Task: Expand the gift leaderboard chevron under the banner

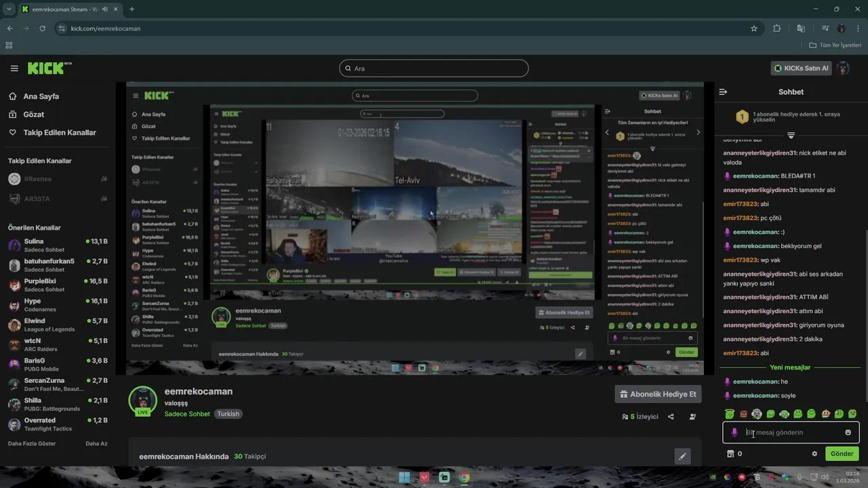Action: point(791,136)
